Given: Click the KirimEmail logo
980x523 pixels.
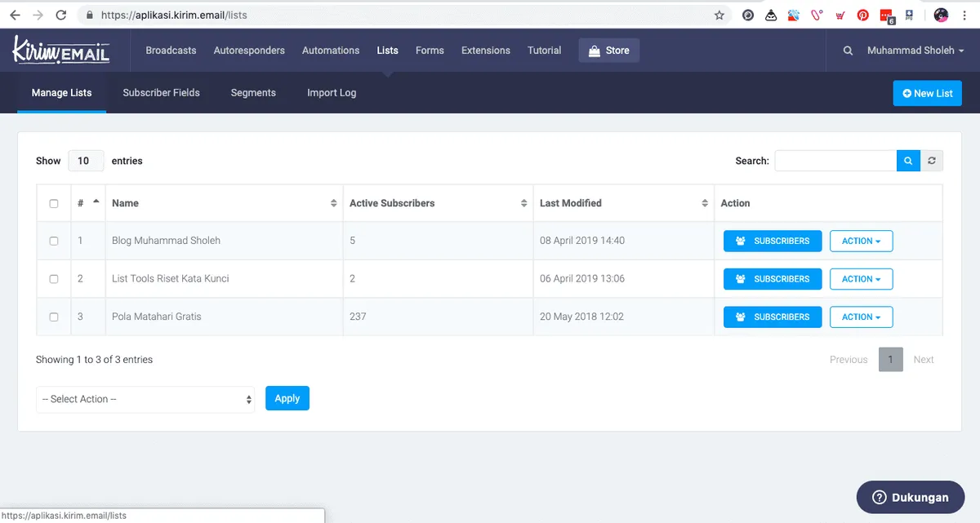Looking at the screenshot, I should pos(61,51).
